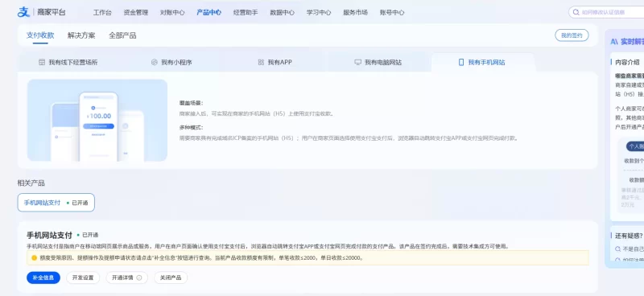
Task: Click 补全信息 button
Action: pos(43,278)
